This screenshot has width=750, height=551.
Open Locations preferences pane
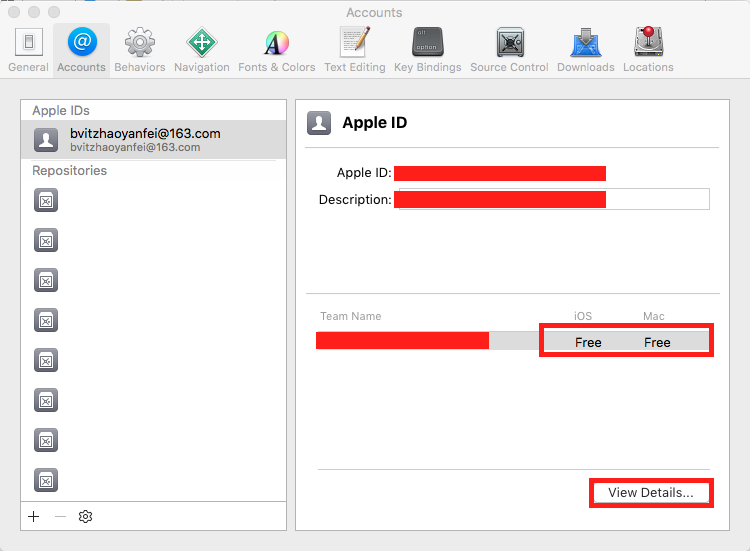coord(648,50)
